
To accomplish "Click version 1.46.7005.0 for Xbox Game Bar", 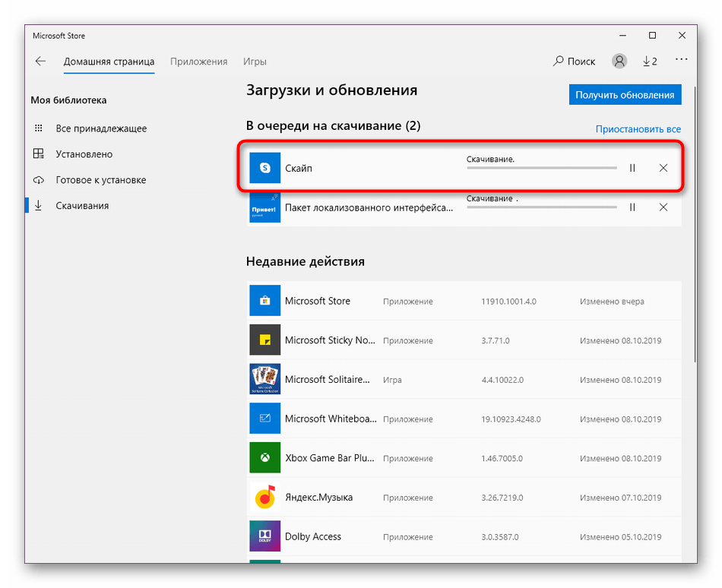I will (502, 458).
